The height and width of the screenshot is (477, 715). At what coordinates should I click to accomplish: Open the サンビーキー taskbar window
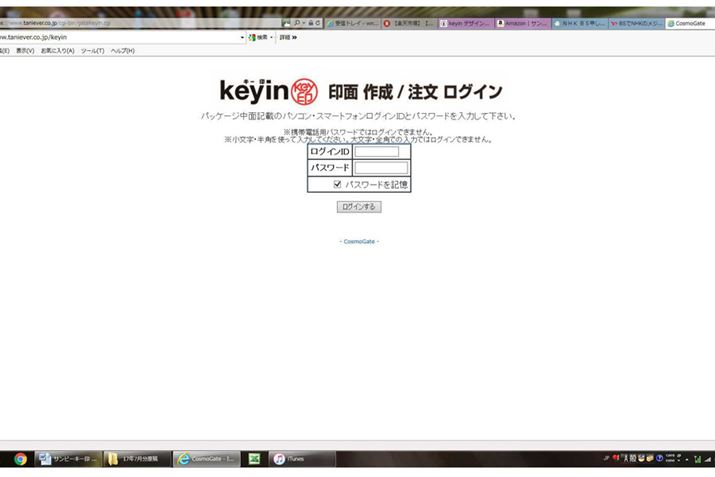(67, 459)
